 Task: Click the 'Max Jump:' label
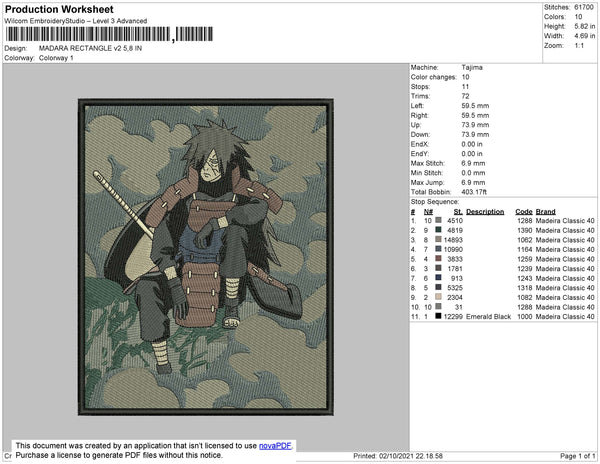427,182
